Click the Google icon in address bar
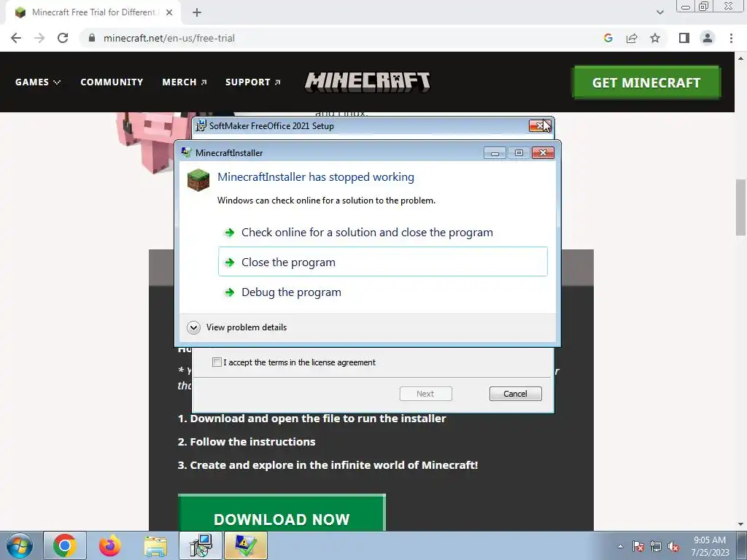The width and height of the screenshot is (747, 560). coord(608,38)
